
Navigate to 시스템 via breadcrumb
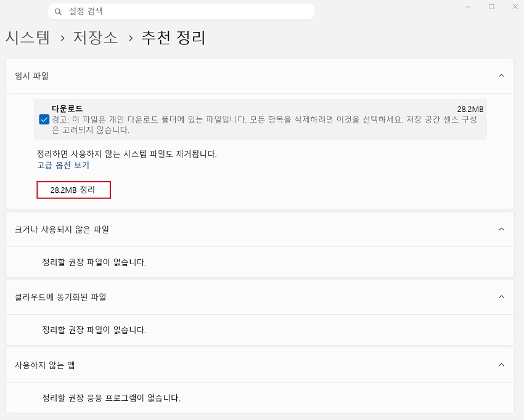tap(28, 38)
